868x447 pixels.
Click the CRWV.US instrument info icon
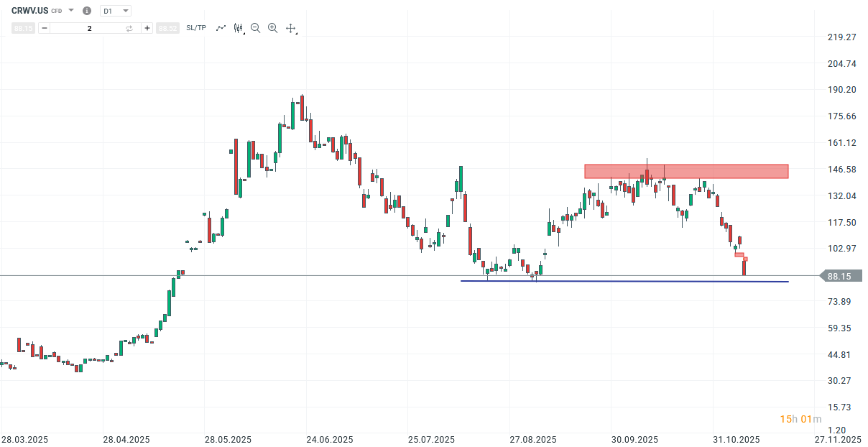pyautogui.click(x=86, y=11)
